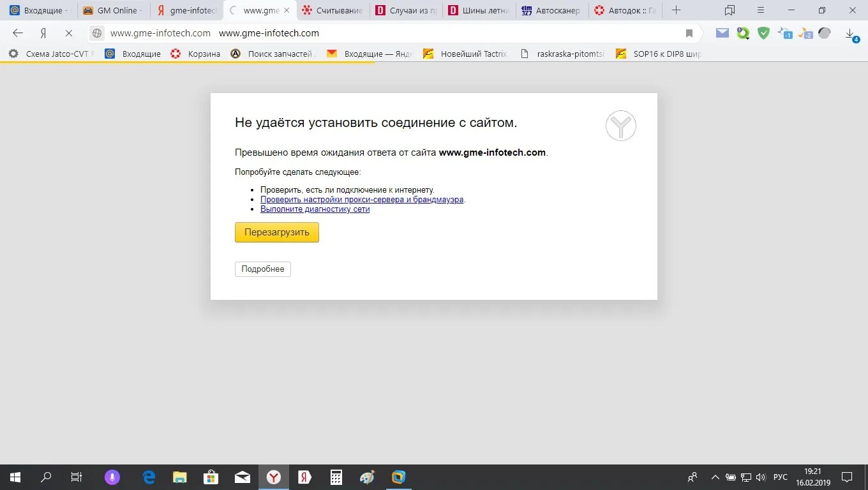The width and height of the screenshot is (868, 490).
Task: Open the blue-yellow square app taskbar icon
Action: click(398, 477)
